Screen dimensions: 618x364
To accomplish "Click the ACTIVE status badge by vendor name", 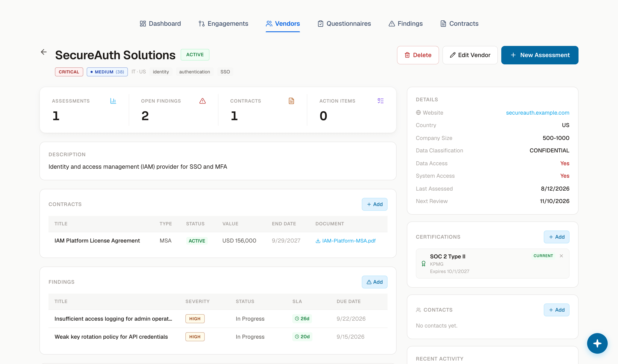I will 195,55.
